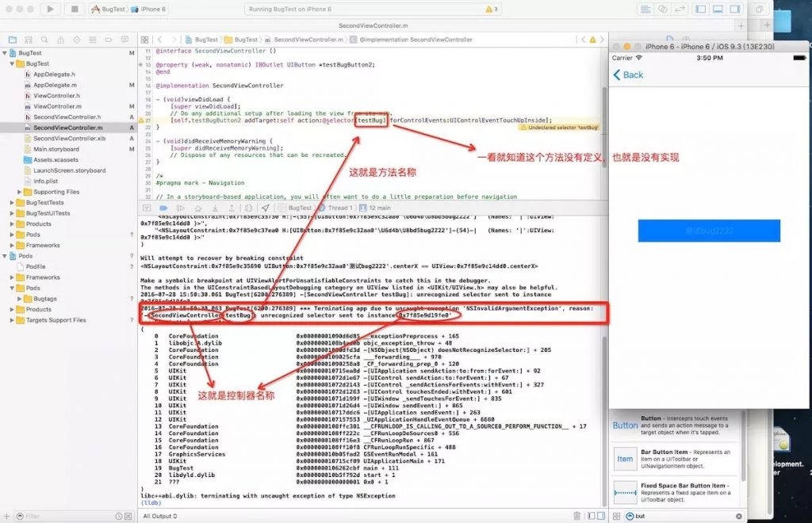Show the issue navigator warning icon
The height and width of the screenshot is (523, 812).
(x=60, y=40)
